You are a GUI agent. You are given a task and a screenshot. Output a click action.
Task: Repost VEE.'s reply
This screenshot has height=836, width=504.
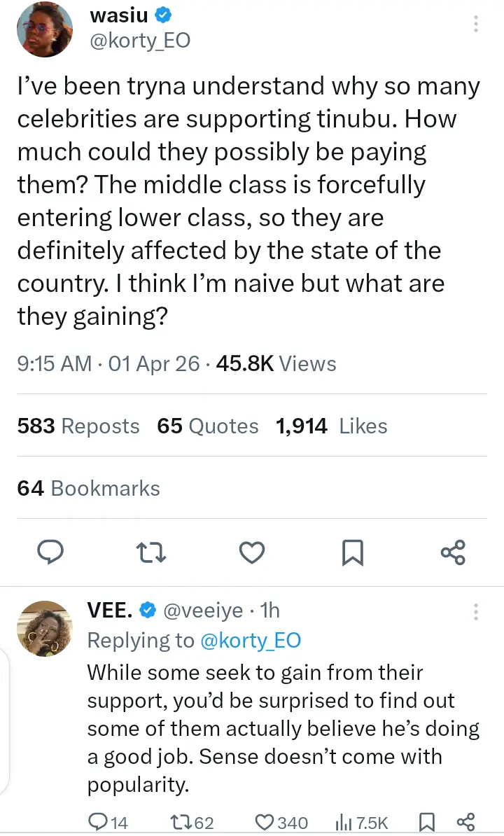pos(182,822)
